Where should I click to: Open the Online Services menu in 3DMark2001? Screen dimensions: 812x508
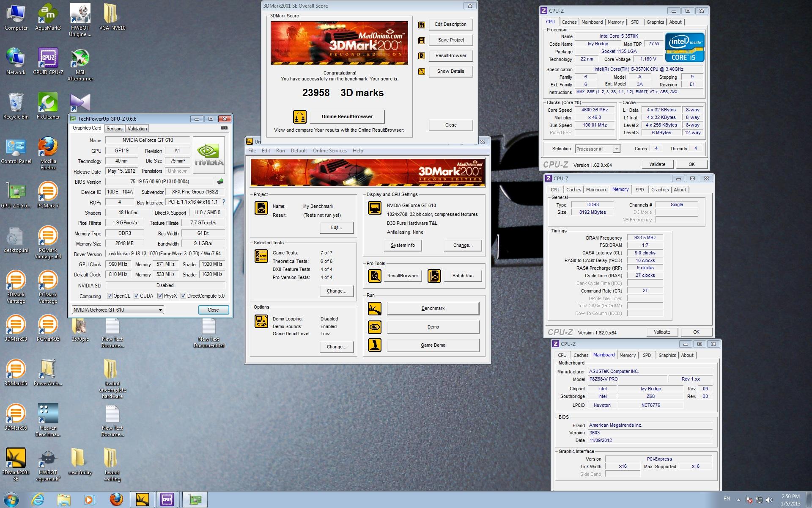pos(329,151)
